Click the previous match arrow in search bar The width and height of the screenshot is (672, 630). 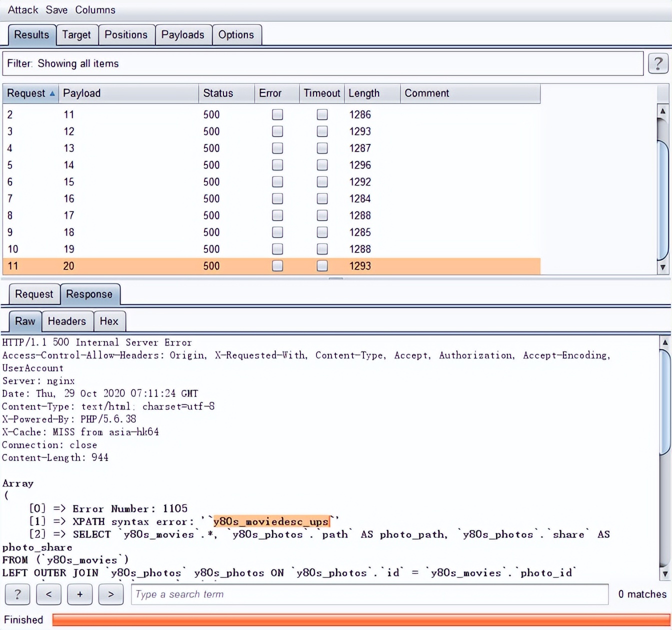pos(48,594)
